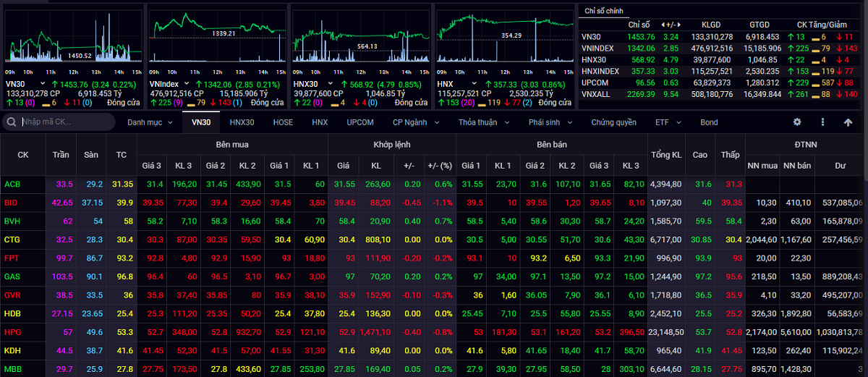Click the HPG stock symbol
This screenshot has width=868, height=377.
[x=12, y=332]
